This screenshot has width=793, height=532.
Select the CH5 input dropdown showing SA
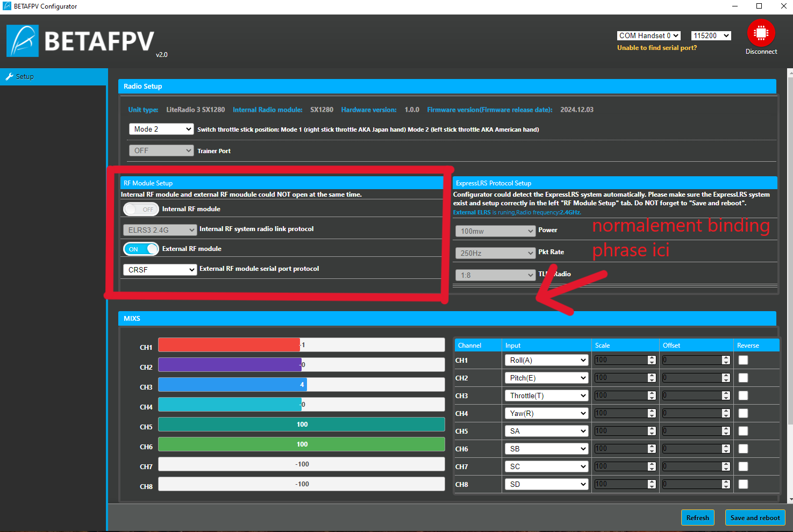[546, 431]
